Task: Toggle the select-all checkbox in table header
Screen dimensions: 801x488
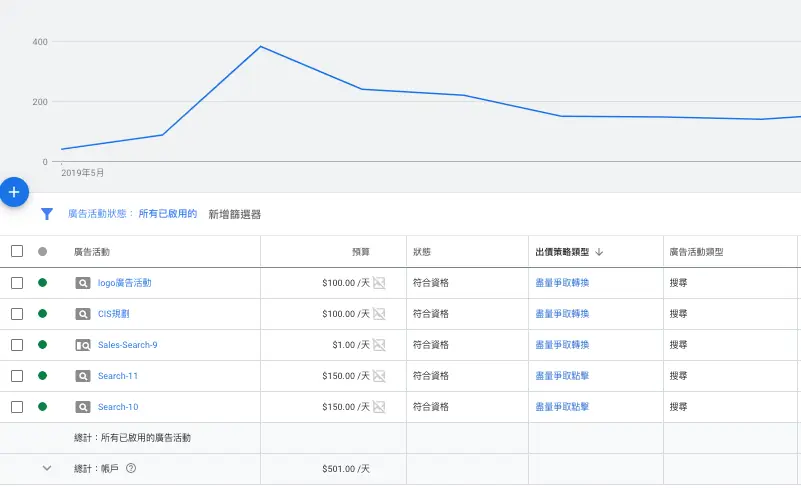Action: point(17,251)
